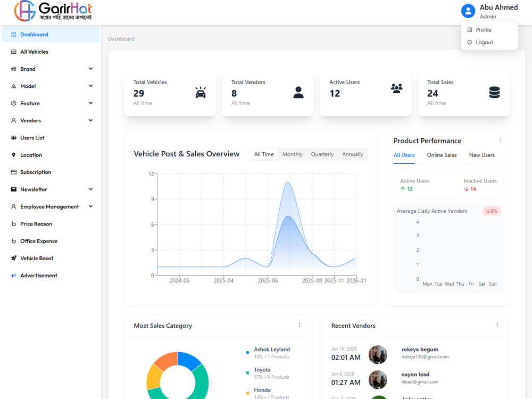532x399 pixels.
Task: Select Logout from the user menu
Action: point(489,43)
